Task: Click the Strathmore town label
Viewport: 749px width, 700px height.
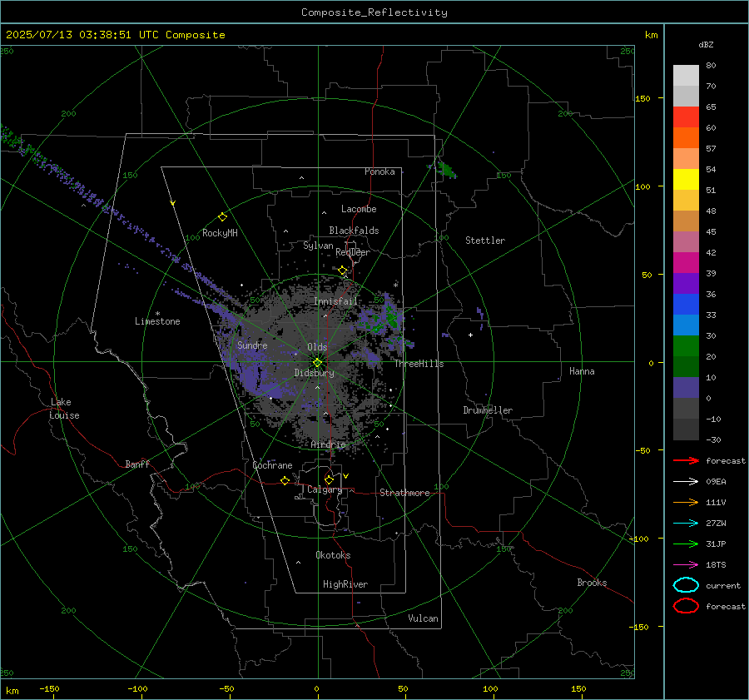Action: point(404,493)
